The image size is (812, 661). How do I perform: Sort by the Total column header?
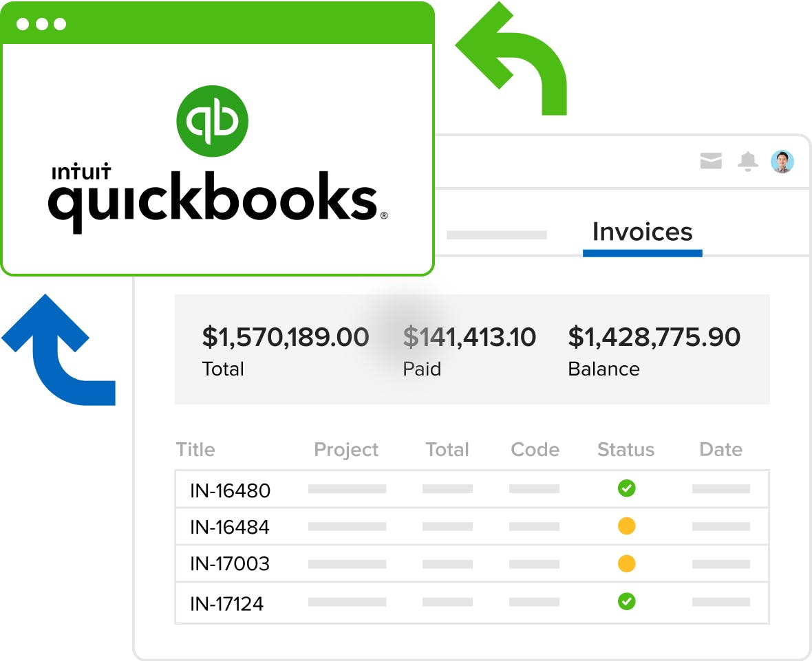click(x=447, y=449)
